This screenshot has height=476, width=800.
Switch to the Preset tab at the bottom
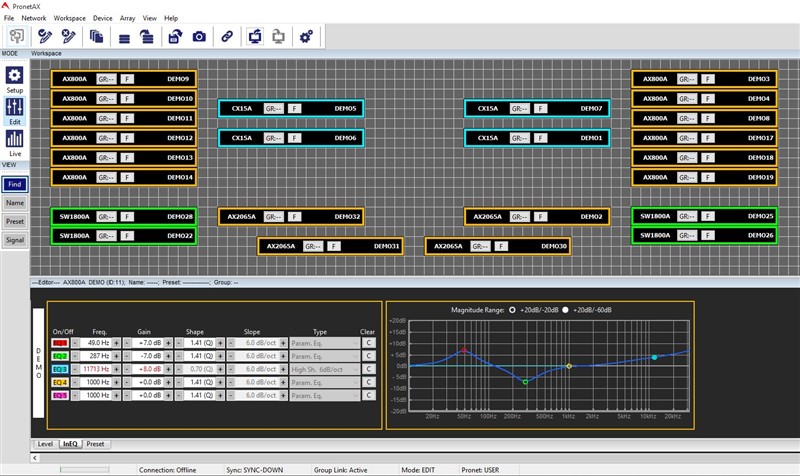click(x=95, y=444)
